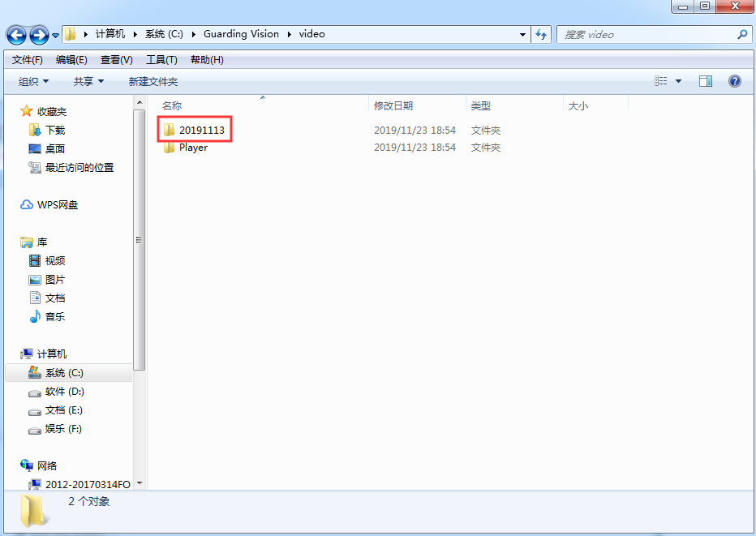
Task: Refresh the folder with the refresh icon
Action: [x=541, y=35]
